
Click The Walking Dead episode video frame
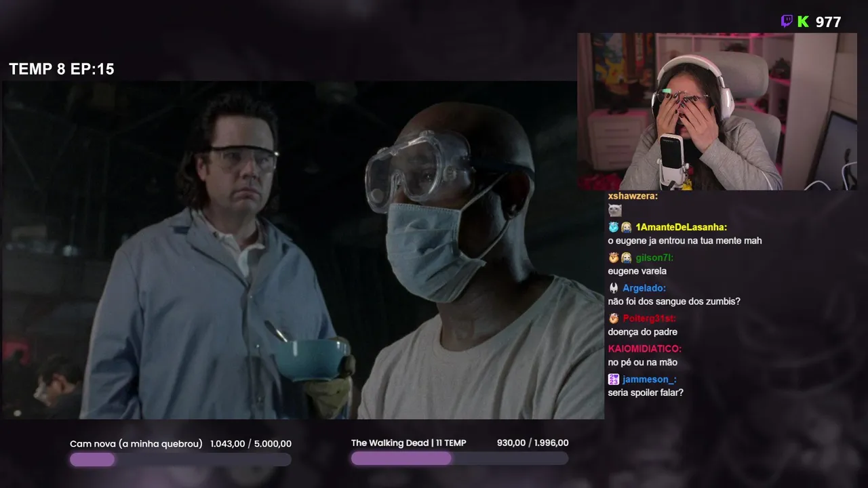[303, 250]
